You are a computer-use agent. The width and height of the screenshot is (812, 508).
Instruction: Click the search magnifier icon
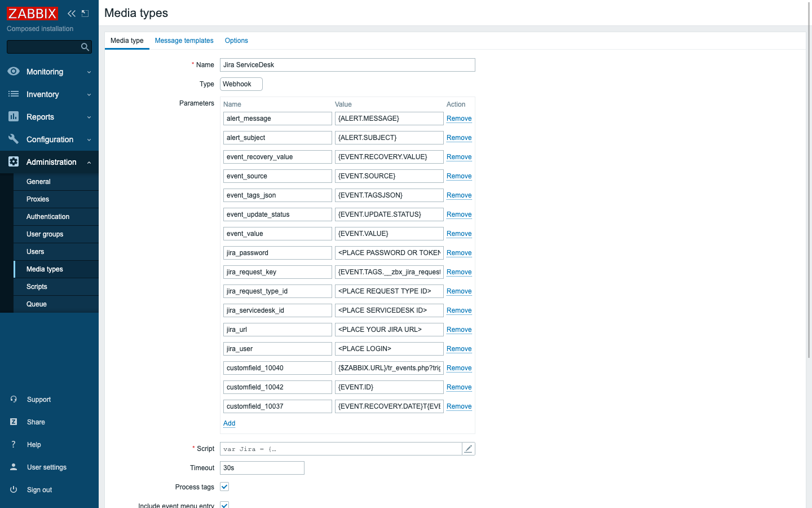85,47
